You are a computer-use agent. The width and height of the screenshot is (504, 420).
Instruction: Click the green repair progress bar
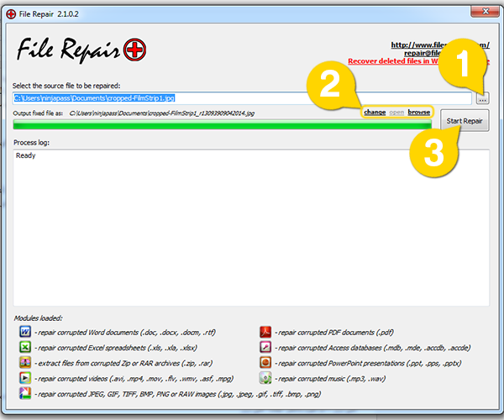point(222,124)
